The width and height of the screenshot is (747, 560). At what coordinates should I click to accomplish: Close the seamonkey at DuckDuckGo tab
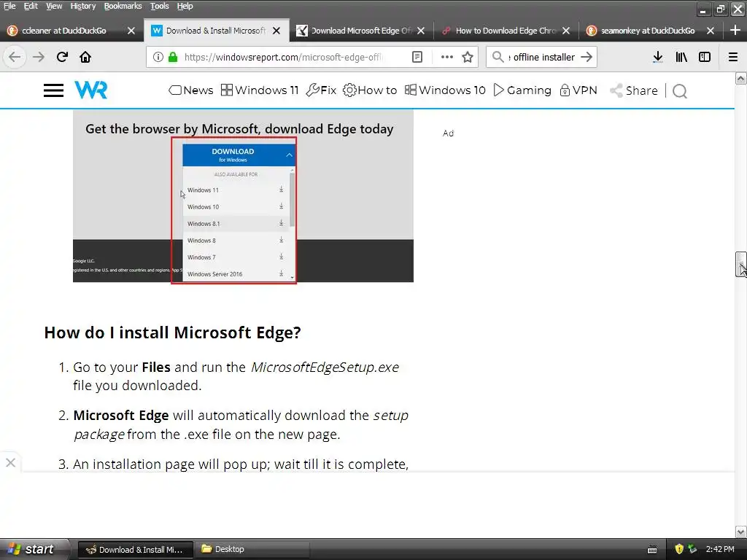(x=711, y=31)
